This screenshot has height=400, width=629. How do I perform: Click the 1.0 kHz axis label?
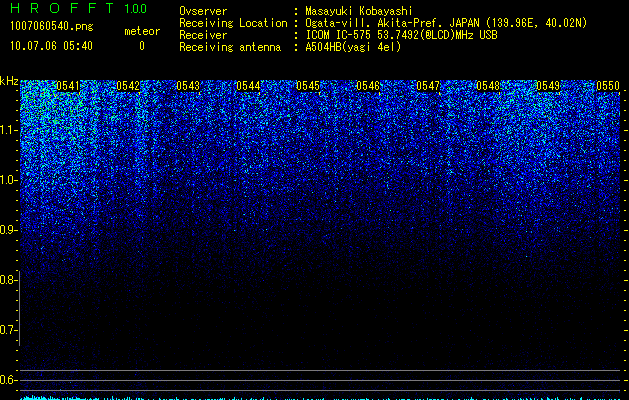pyautogui.click(x=9, y=180)
